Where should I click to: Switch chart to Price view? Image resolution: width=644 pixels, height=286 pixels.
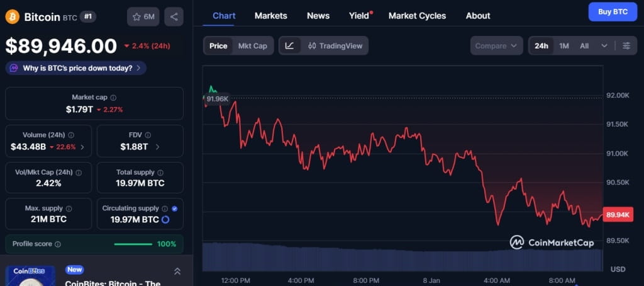218,46
